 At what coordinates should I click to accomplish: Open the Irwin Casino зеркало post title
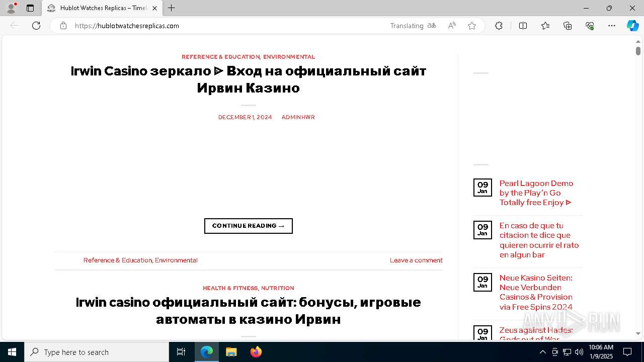tap(249, 79)
